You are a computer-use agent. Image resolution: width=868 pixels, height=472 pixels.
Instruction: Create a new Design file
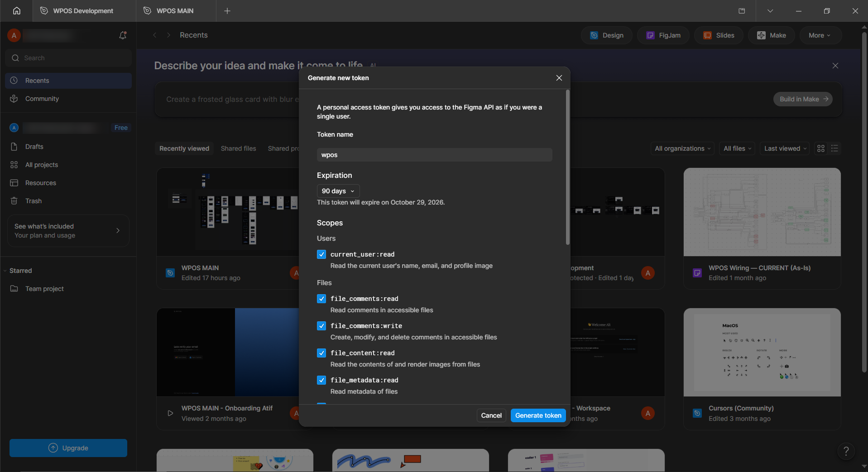tap(607, 35)
